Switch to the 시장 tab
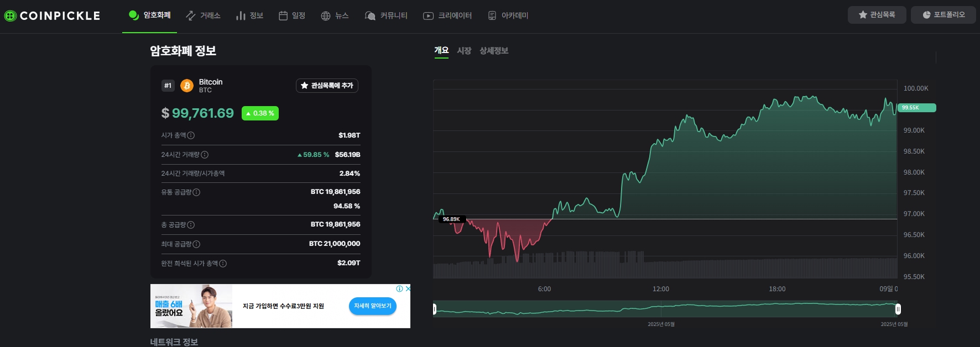This screenshot has width=980, height=347. [464, 51]
